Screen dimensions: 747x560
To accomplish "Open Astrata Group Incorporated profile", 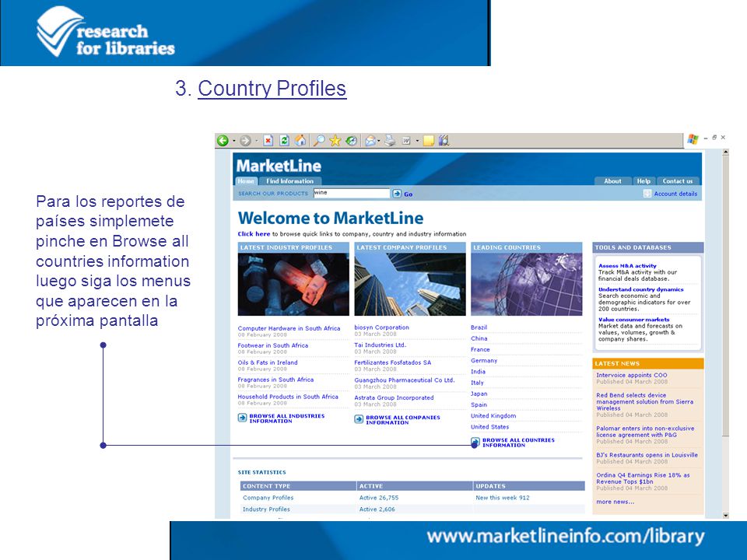I will 394,397.
